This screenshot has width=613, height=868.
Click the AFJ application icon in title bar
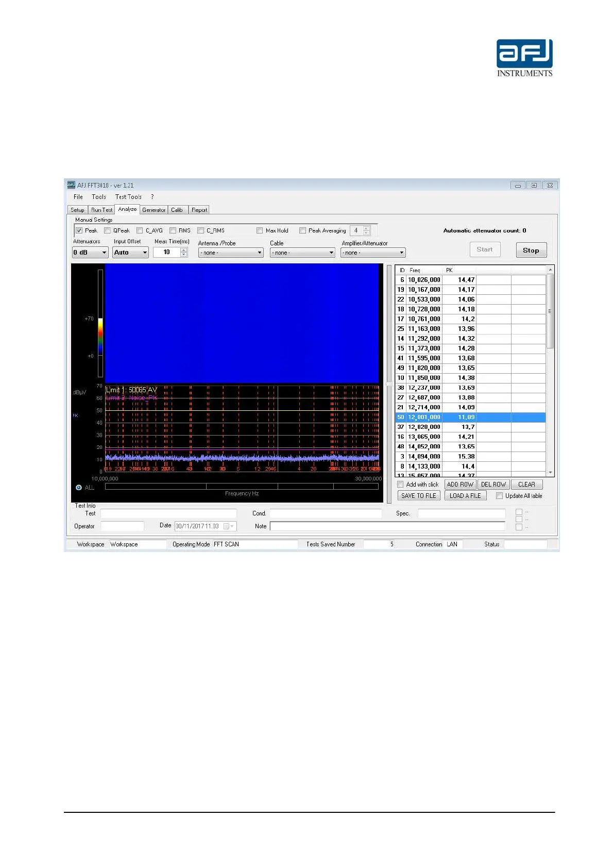(x=71, y=185)
